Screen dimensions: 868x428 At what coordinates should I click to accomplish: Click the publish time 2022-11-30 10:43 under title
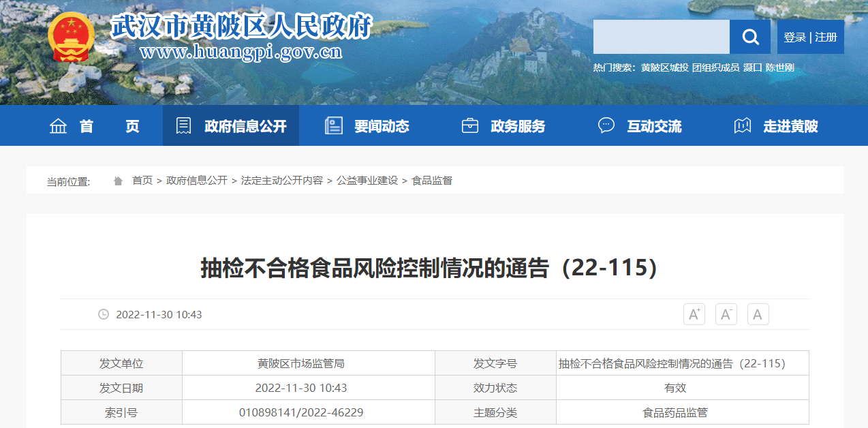[159, 314]
